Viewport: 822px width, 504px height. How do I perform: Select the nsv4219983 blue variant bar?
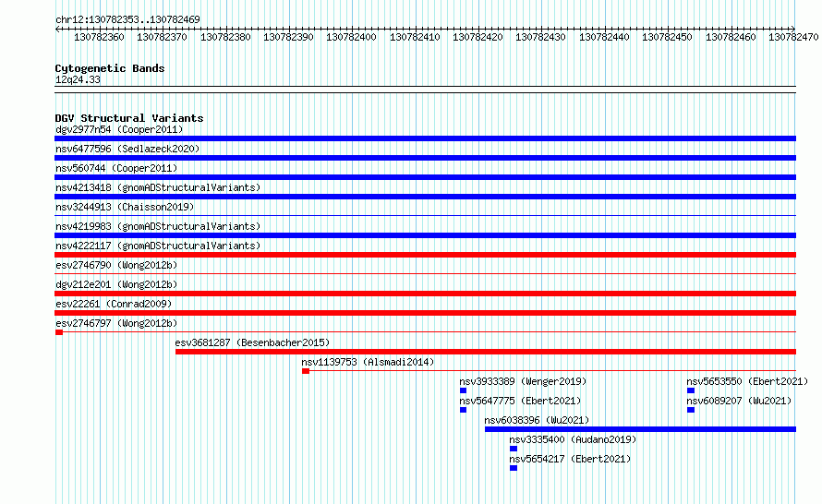(425, 235)
